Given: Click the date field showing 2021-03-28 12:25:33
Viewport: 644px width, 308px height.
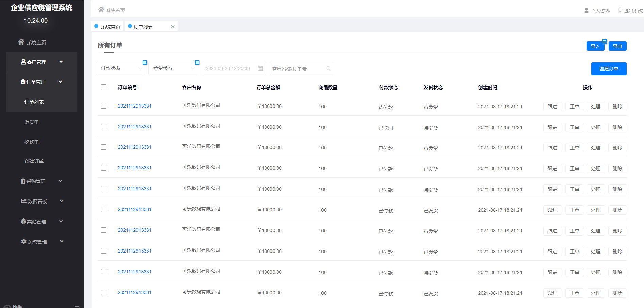Looking at the screenshot, I should 233,68.
